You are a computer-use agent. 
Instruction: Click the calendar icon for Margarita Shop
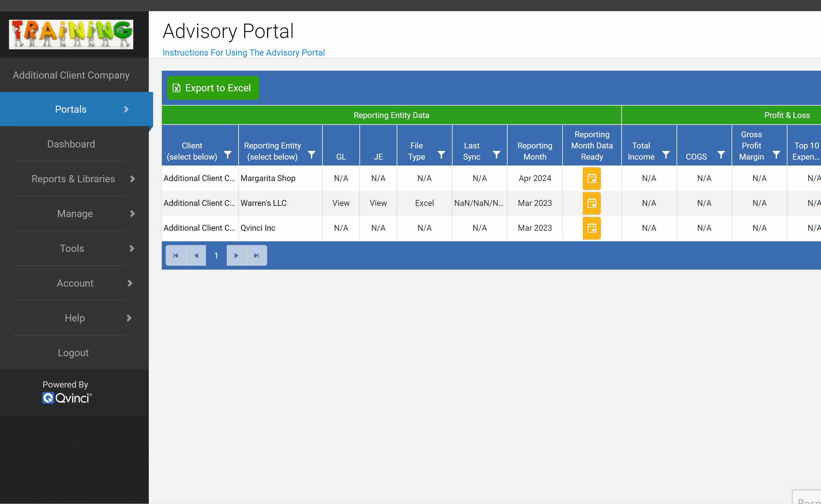click(591, 178)
